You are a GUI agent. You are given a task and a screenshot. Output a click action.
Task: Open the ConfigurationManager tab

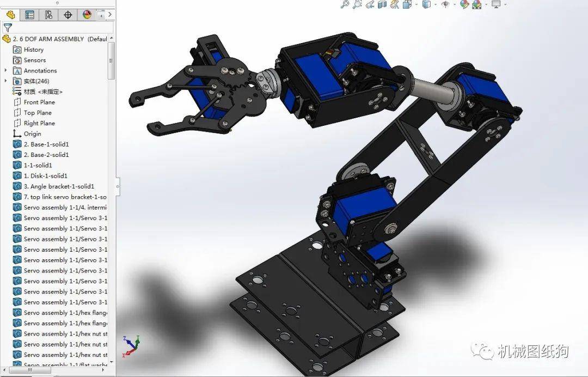tap(49, 15)
